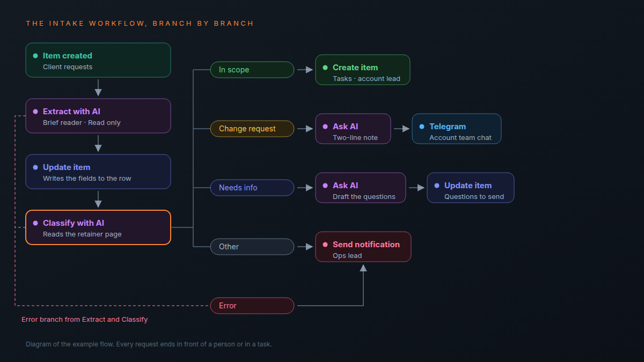Open the Extract with AI node
The width and height of the screenshot is (644, 362).
[x=98, y=116]
